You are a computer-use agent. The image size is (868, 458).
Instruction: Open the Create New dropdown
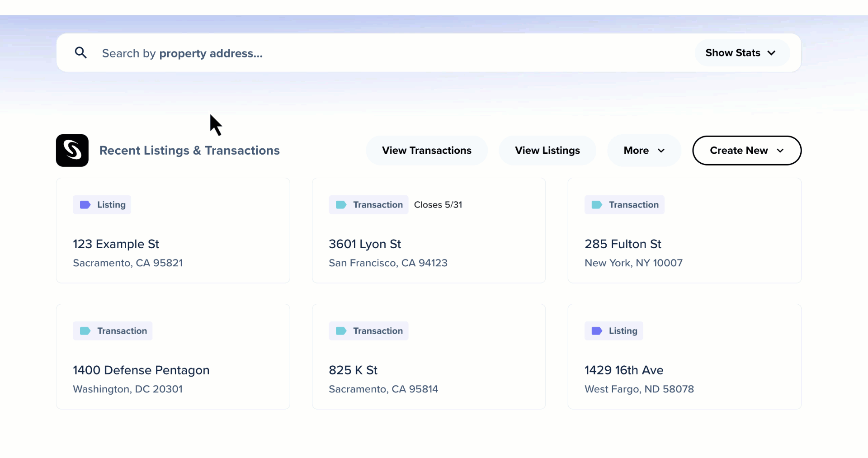[747, 151]
